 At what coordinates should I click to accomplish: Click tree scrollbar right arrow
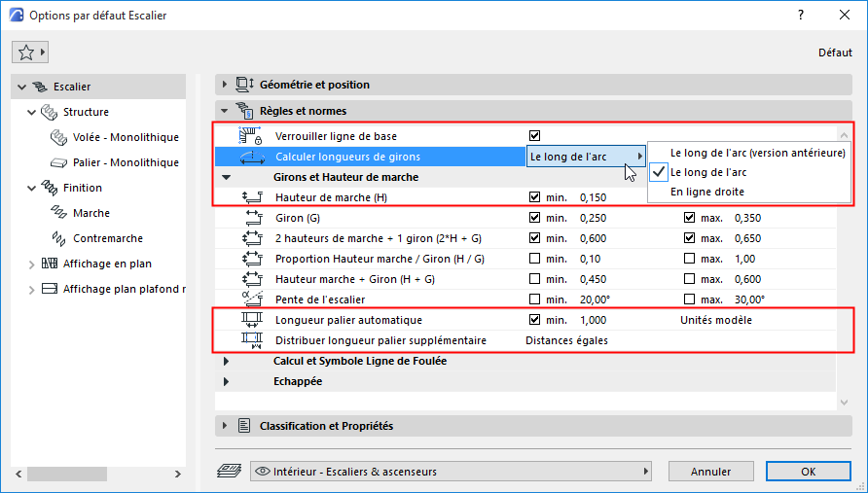(178, 474)
